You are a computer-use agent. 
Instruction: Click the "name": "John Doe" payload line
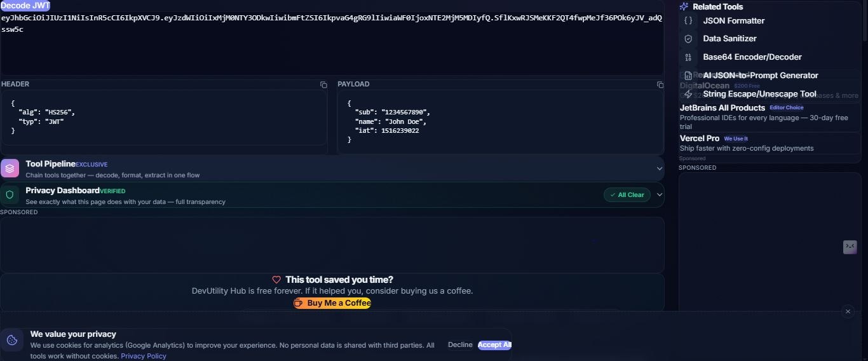pos(390,121)
